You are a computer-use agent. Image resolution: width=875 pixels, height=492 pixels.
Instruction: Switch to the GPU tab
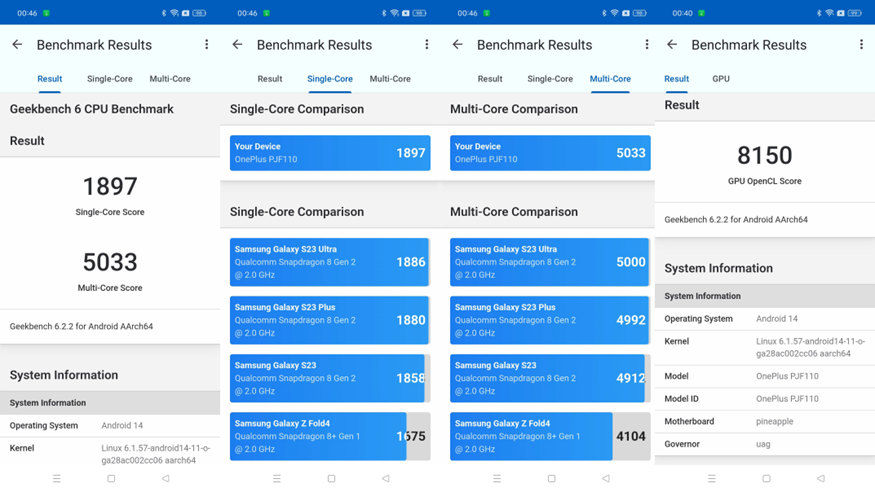point(721,79)
